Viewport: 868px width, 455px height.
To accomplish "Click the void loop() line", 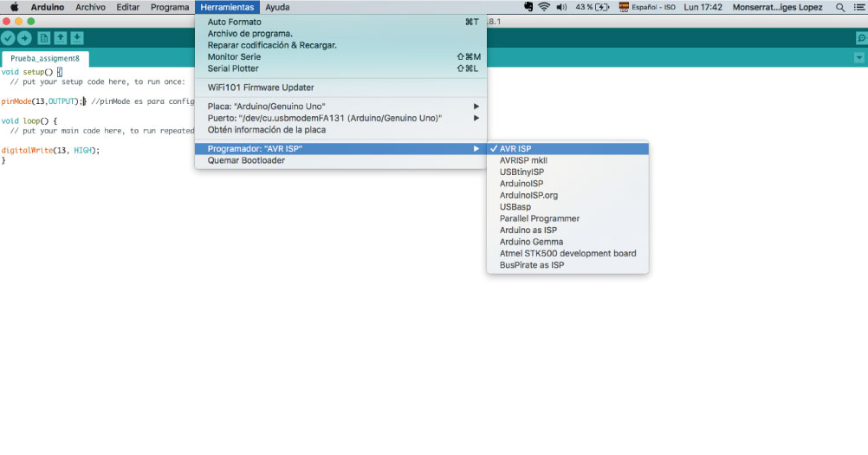I will click(29, 120).
